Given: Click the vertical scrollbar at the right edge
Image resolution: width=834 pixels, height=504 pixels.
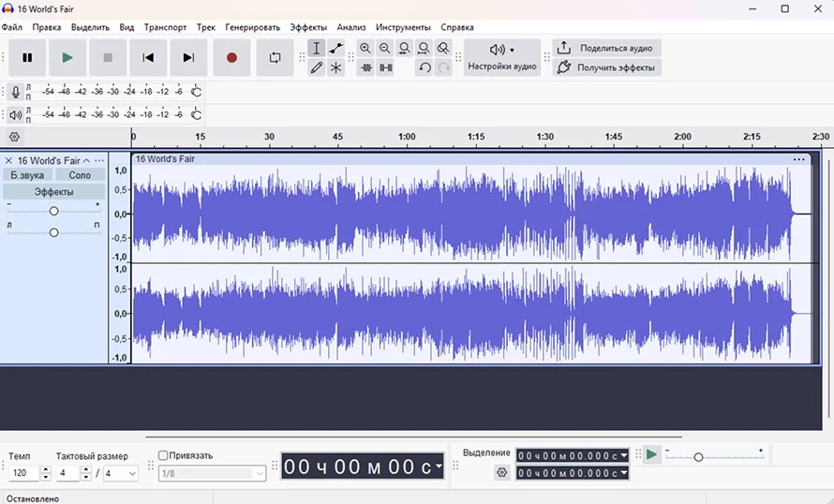Looking at the screenshot, I should coord(828,287).
